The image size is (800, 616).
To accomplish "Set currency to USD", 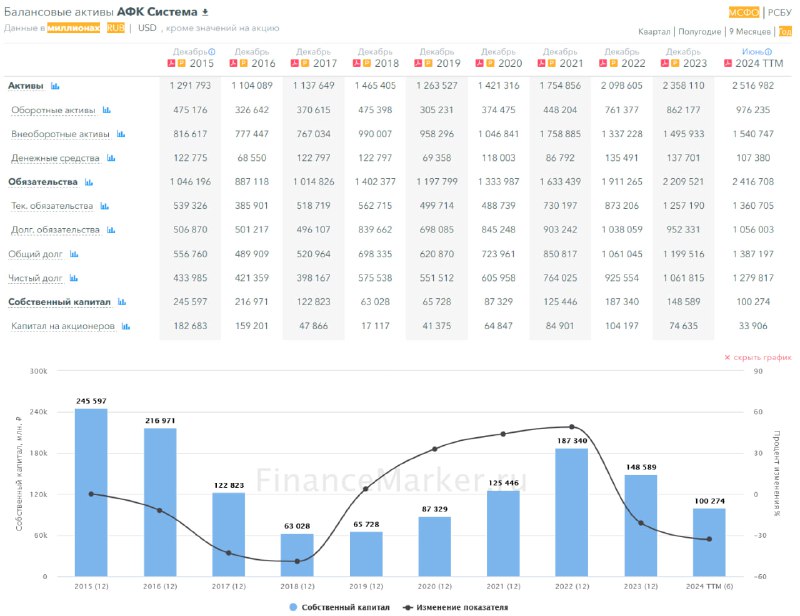I will [x=147, y=28].
